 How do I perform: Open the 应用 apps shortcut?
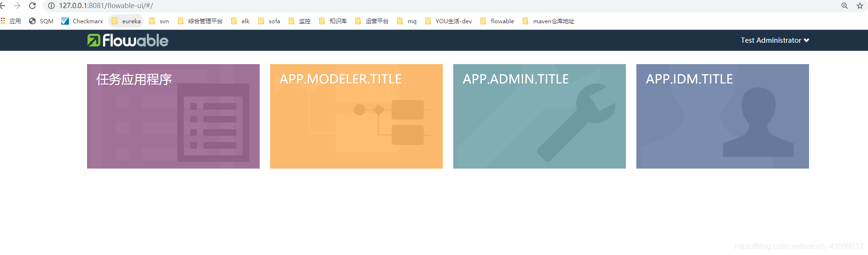tap(11, 21)
